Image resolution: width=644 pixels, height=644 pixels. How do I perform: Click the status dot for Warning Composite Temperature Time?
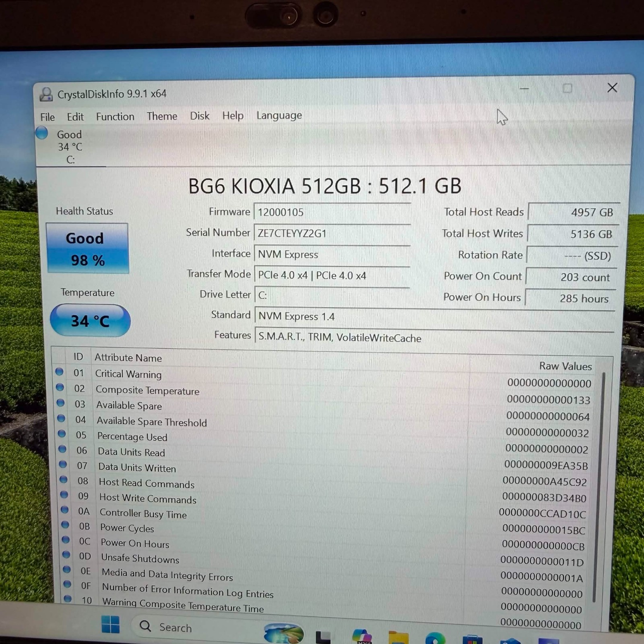(68, 599)
